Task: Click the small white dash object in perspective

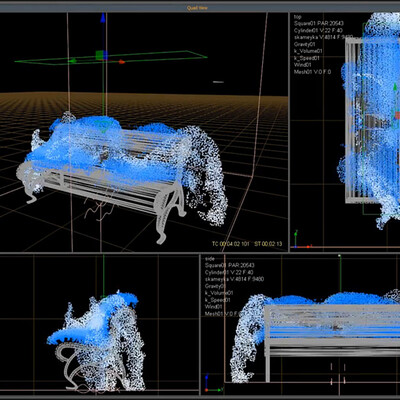Action: click(218, 82)
